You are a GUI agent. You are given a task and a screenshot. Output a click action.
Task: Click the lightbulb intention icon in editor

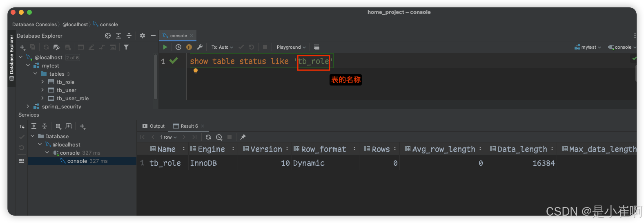pos(196,71)
